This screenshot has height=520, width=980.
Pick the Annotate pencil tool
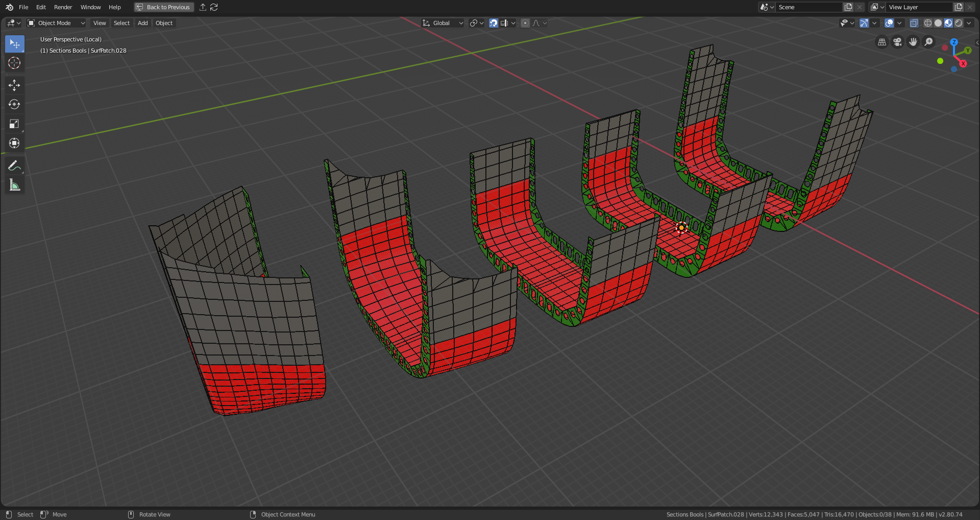[x=14, y=166]
